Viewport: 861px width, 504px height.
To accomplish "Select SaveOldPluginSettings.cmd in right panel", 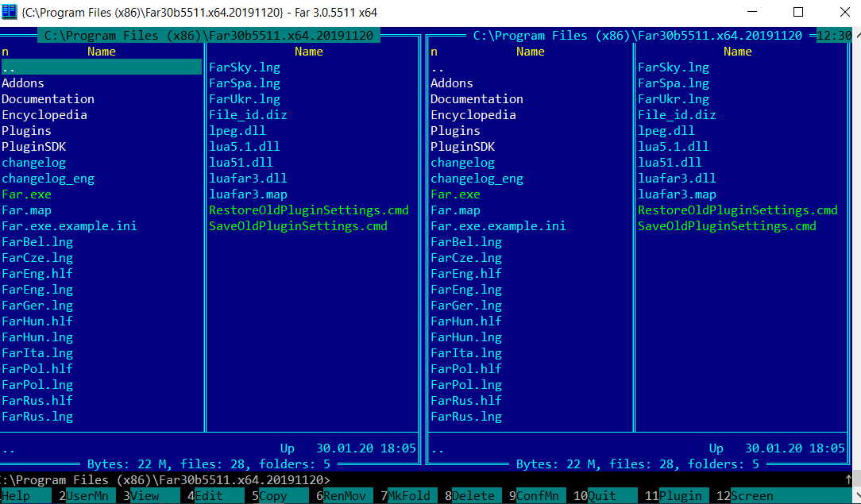I will tap(727, 226).
